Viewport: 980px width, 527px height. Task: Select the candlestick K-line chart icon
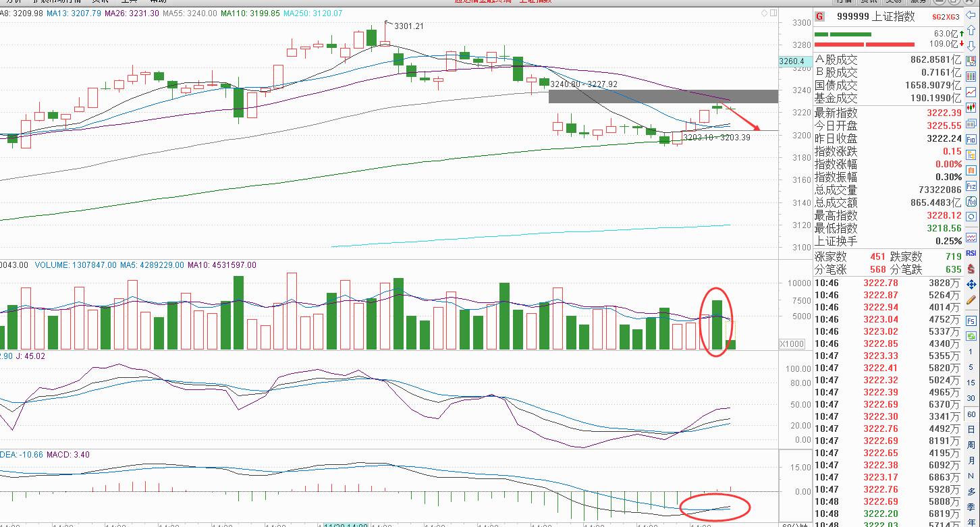pyautogui.click(x=971, y=107)
